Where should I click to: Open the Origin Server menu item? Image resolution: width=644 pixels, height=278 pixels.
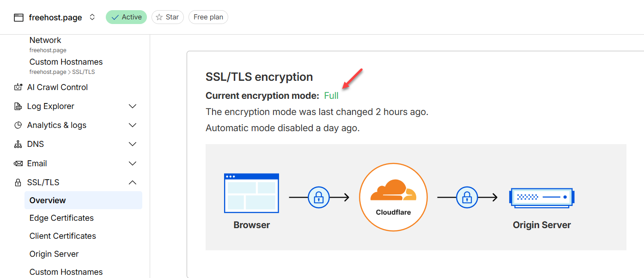pyautogui.click(x=54, y=254)
